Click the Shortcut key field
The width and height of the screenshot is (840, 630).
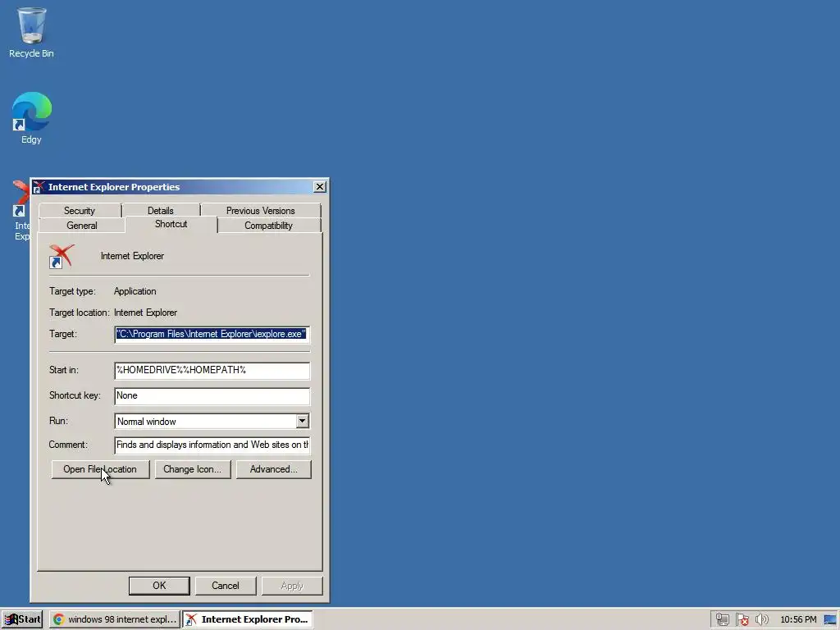pyautogui.click(x=212, y=396)
